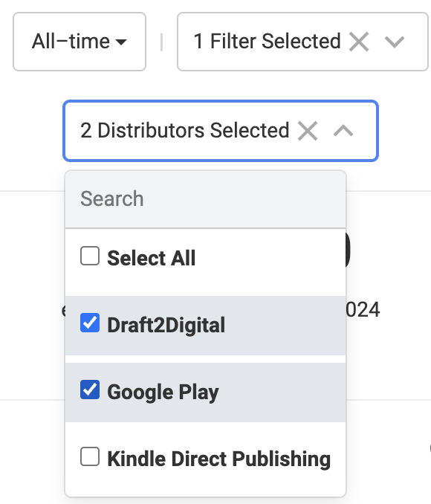Screen dimensions: 431x504
Task: Click the 2 Distributors Selected combo box
Action: pyautogui.click(x=221, y=131)
